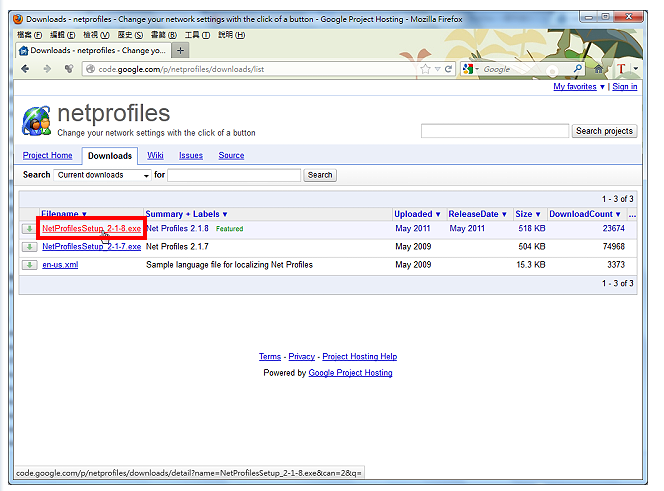Open the History (S) menu
Image resolution: width=664 pixels, height=491 pixels.
pyautogui.click(x=130, y=35)
